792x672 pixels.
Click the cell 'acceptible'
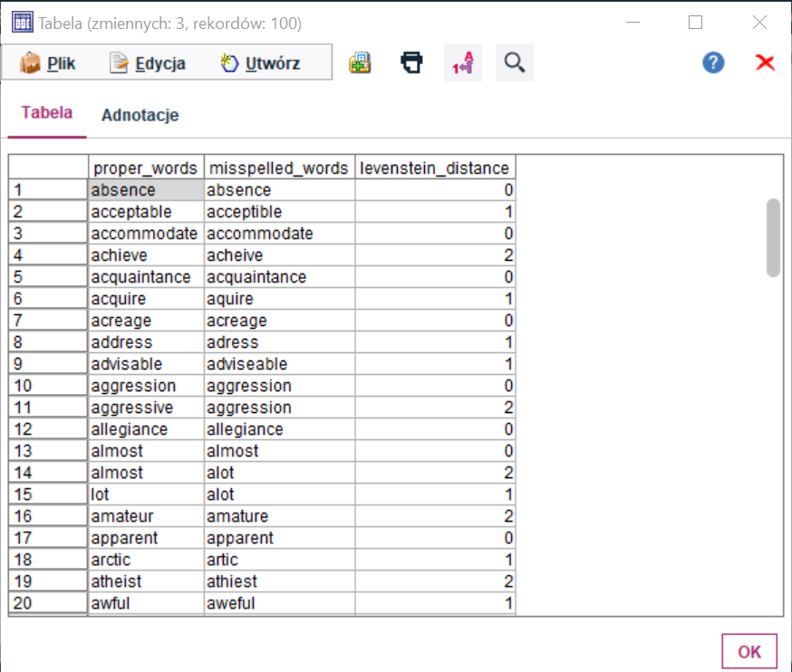pos(279,212)
